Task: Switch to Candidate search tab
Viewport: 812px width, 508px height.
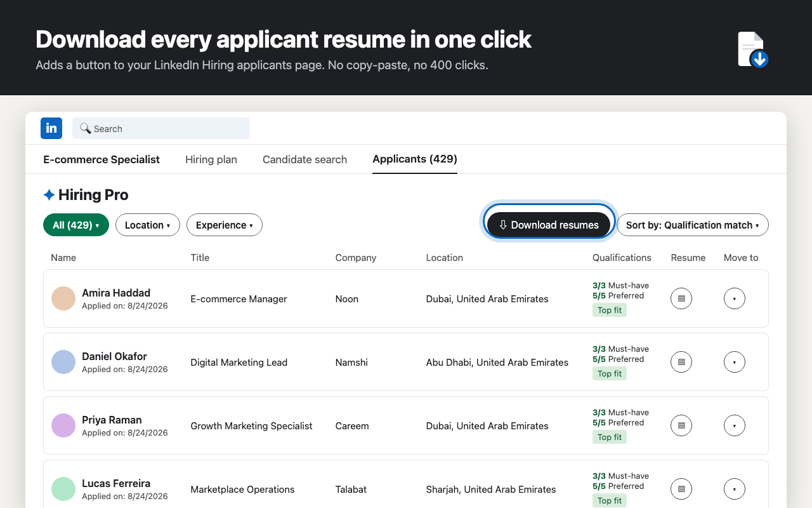Action: [x=304, y=159]
